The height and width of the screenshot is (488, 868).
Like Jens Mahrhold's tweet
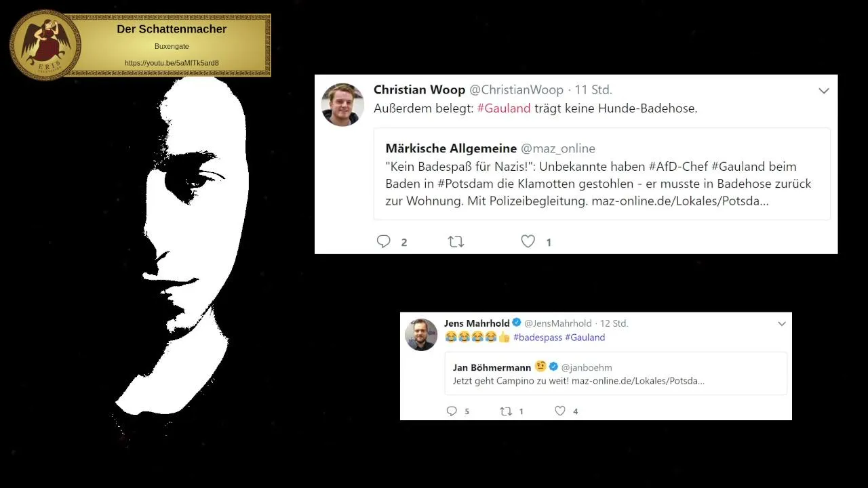(x=560, y=411)
